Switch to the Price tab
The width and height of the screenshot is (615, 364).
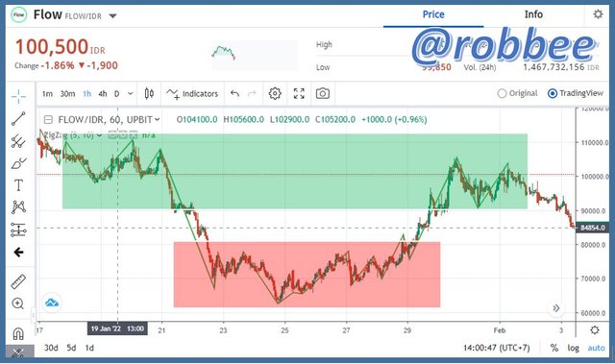[433, 14]
